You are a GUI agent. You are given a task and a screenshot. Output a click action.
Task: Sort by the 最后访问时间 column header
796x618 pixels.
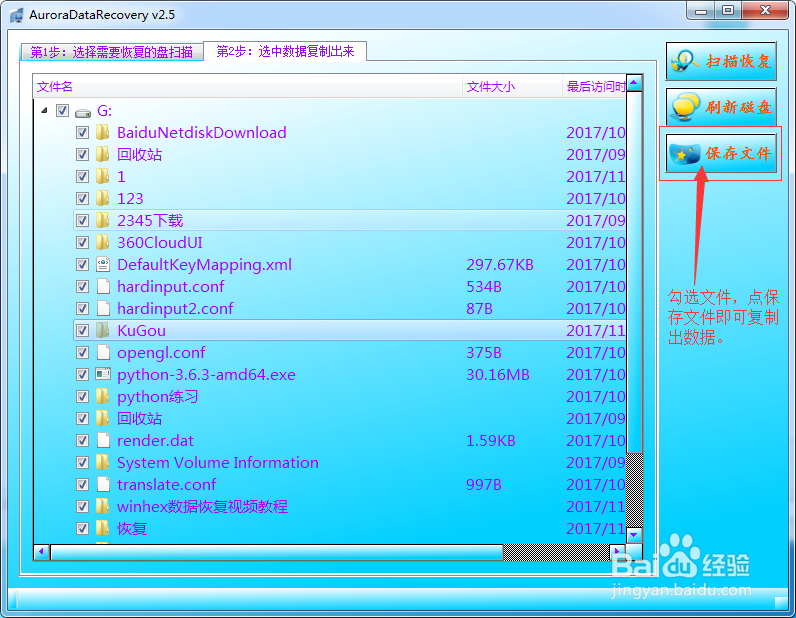(x=594, y=87)
